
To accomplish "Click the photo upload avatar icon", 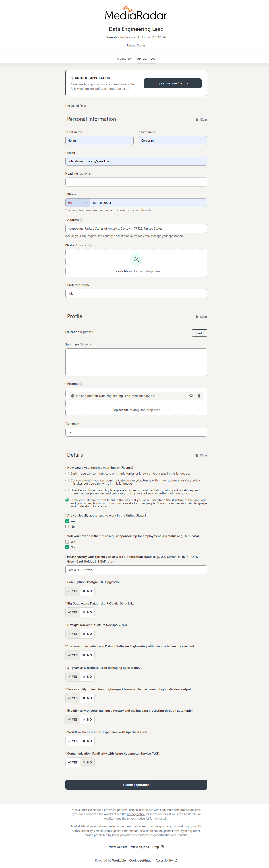I will point(136,259).
